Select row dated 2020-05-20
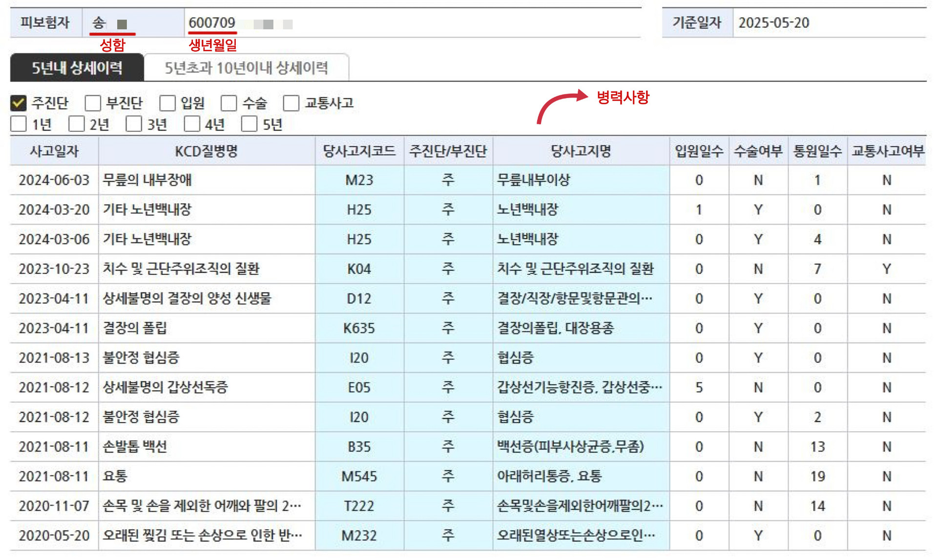Viewport: 937px width, 560px height. (468, 536)
